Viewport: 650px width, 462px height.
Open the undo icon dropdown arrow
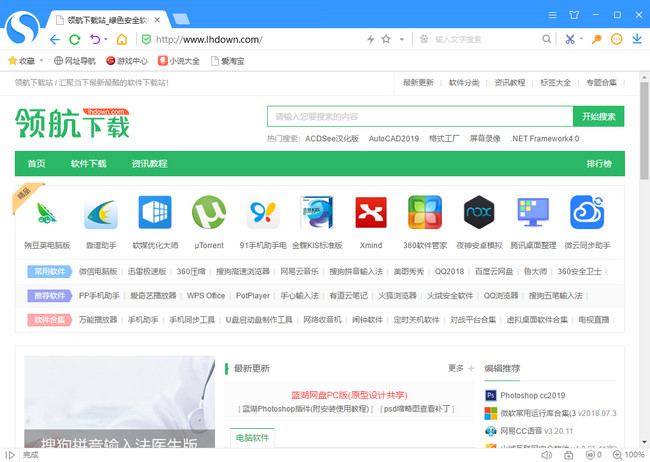(106, 39)
